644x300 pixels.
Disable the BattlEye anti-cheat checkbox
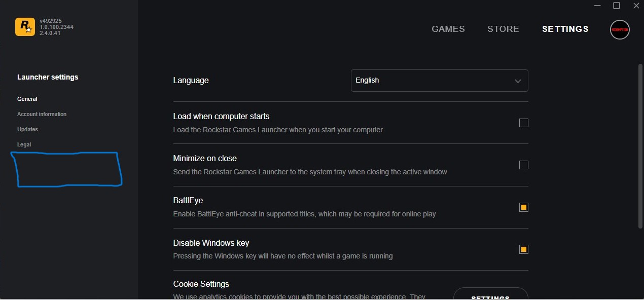524,207
